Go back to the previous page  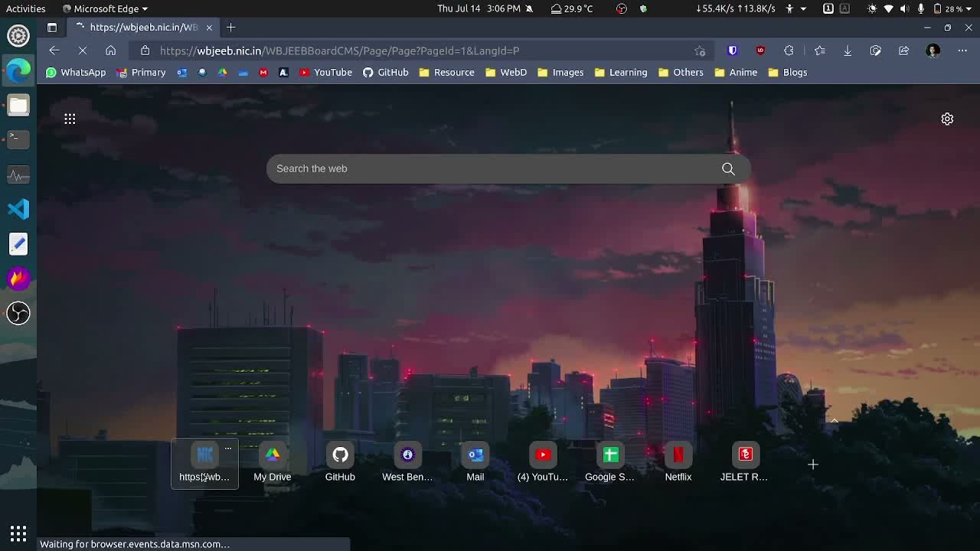(x=54, y=51)
